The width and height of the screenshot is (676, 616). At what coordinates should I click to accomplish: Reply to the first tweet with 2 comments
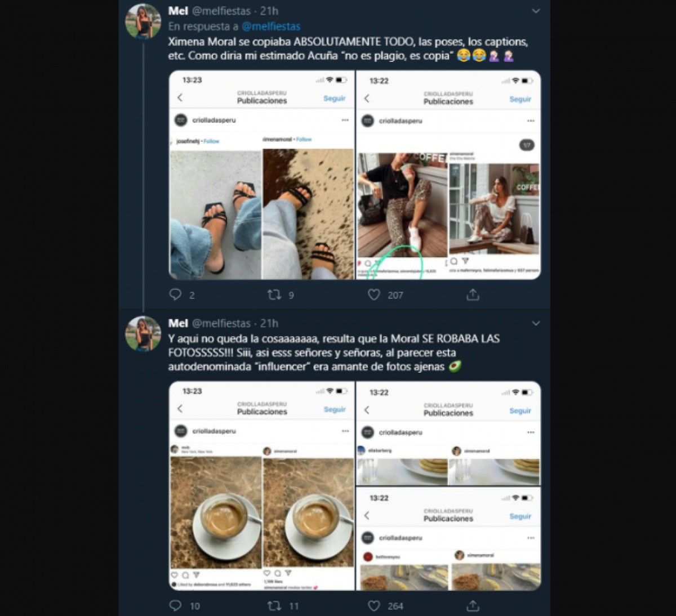176,294
